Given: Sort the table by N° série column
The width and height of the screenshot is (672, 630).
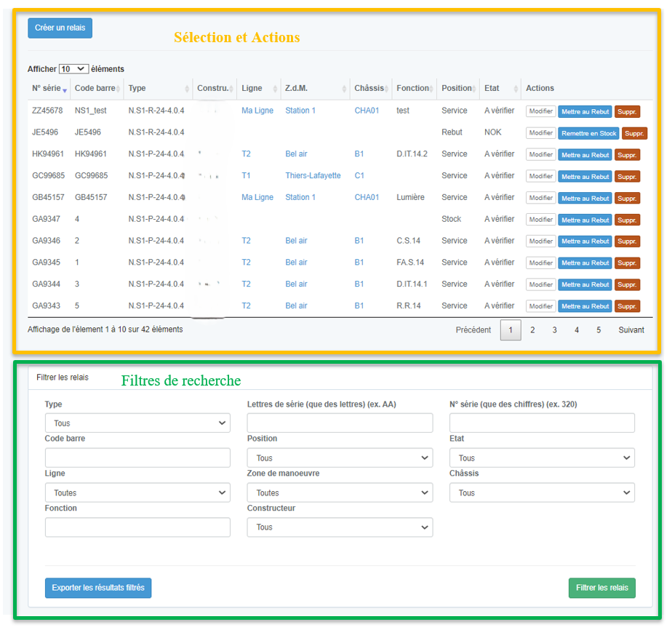Looking at the screenshot, I should point(40,88).
